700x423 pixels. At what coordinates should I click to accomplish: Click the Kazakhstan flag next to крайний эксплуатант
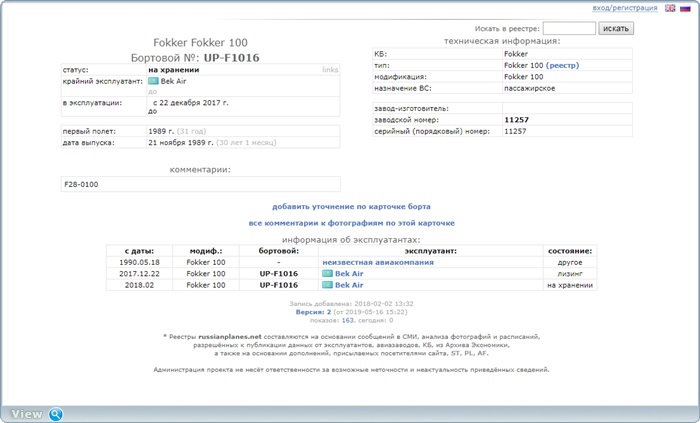pos(153,81)
